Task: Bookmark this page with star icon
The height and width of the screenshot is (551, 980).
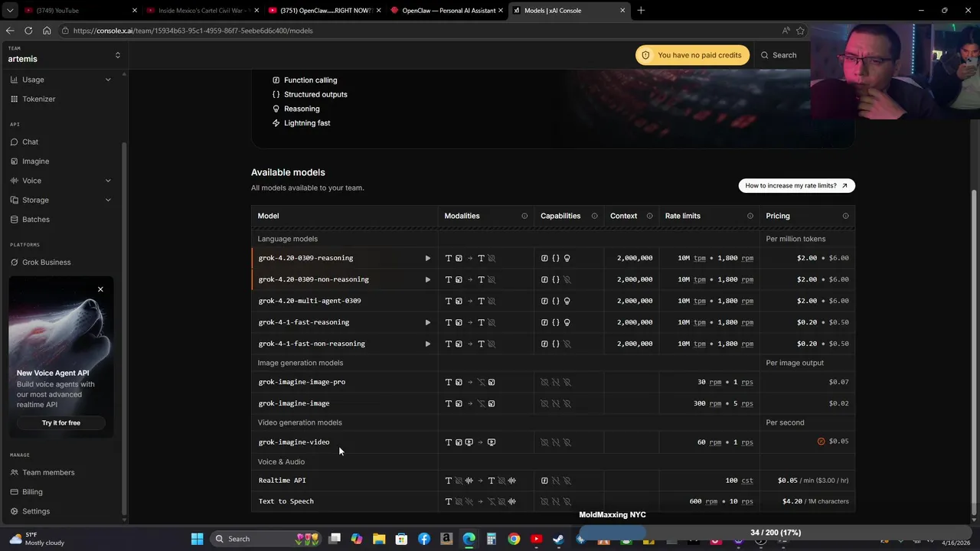Action: click(x=800, y=31)
